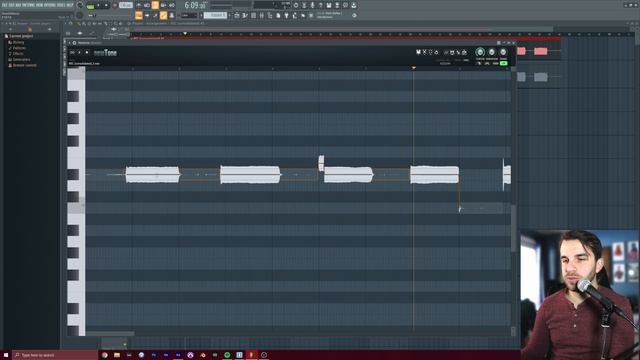Toggle the green lit button under the Trans knob
640x360 pixels.
(504, 63)
